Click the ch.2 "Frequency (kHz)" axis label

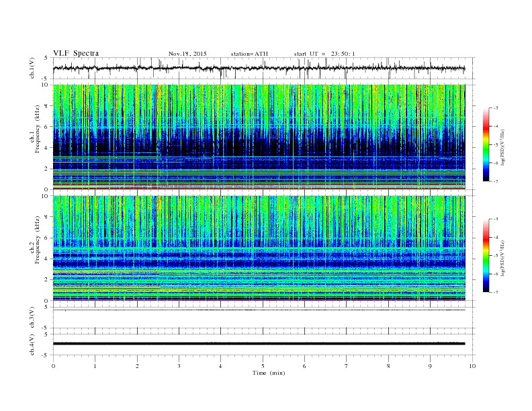pos(38,240)
